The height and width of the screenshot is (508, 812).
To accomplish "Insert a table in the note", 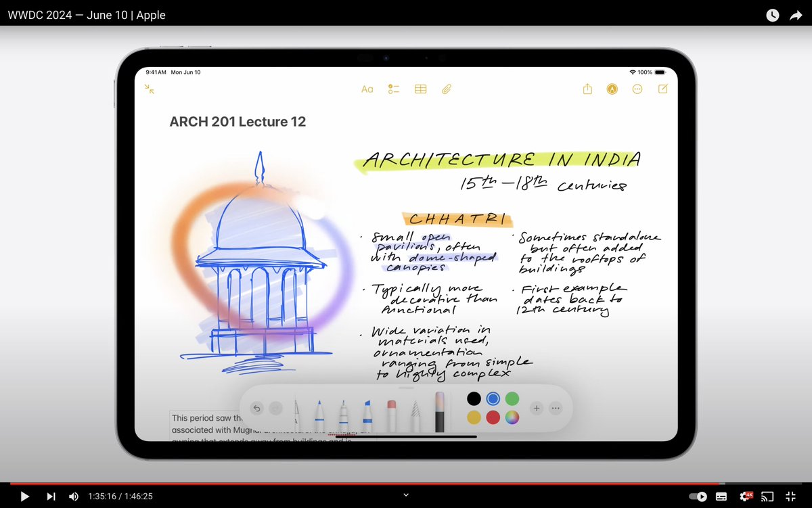I will click(x=420, y=89).
